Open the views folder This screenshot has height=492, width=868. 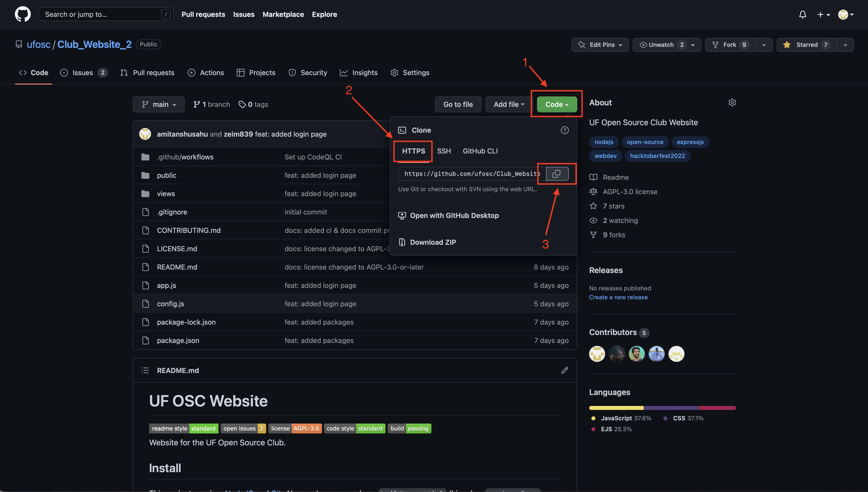pyautogui.click(x=166, y=194)
